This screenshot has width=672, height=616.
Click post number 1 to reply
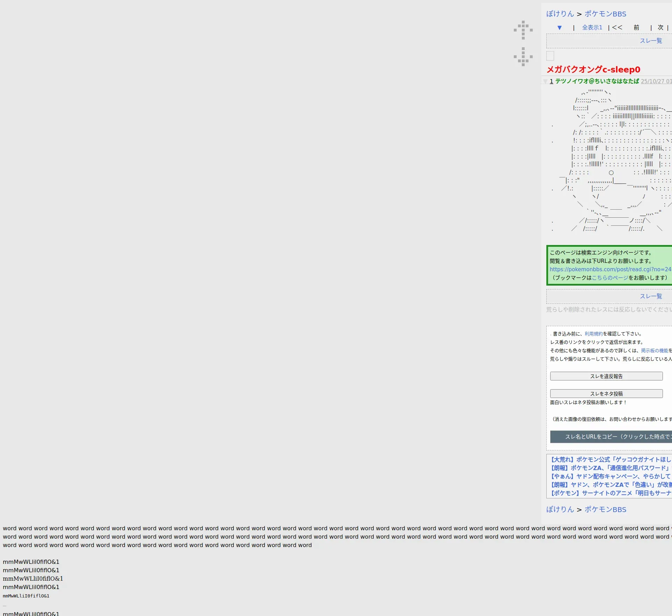coord(551,81)
